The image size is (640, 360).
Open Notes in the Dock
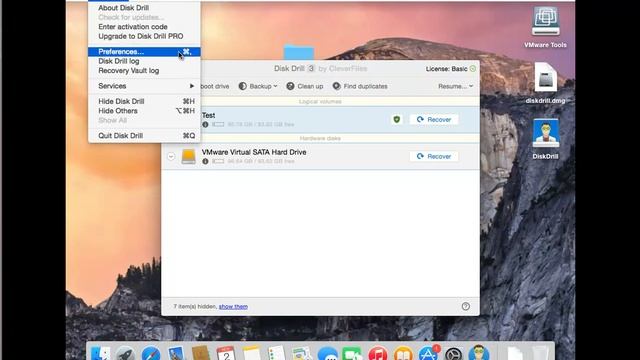pyautogui.click(x=251, y=353)
